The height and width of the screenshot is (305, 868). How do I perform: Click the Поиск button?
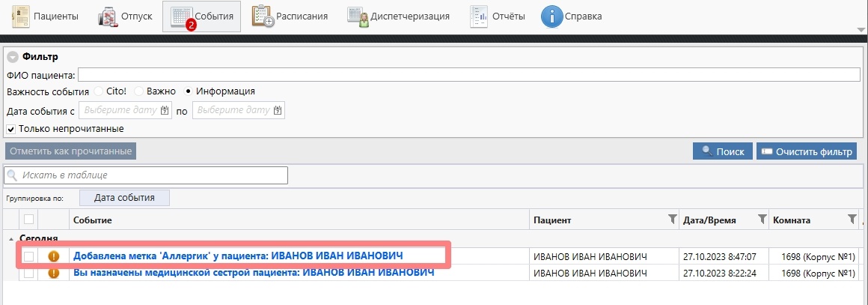[722, 151]
